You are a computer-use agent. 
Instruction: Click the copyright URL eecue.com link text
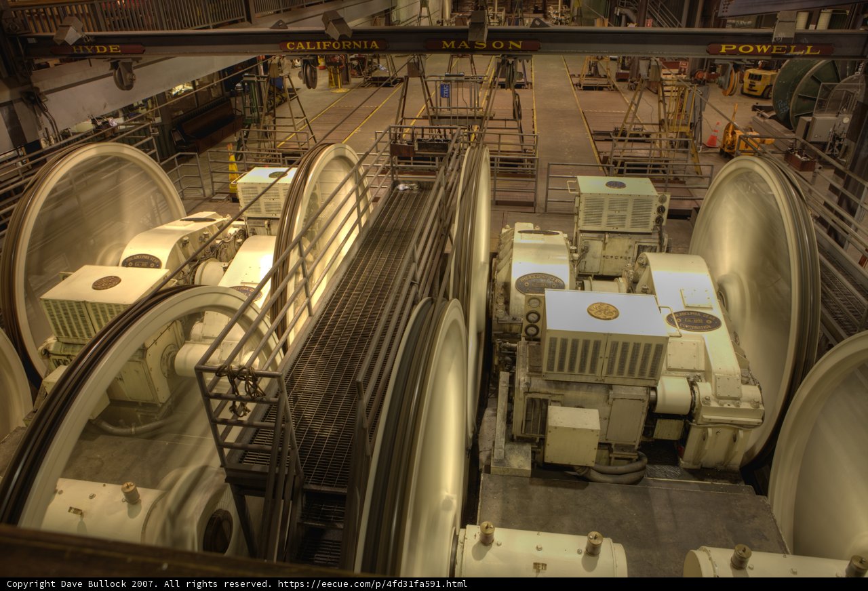point(372,584)
